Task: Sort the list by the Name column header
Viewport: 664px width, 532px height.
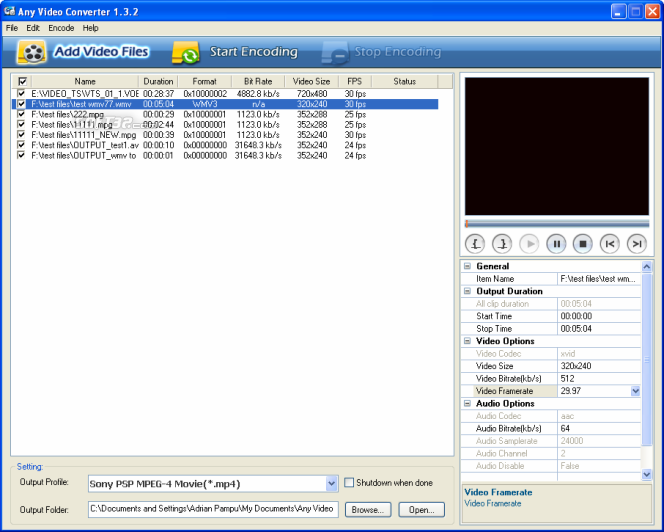Action: click(x=85, y=81)
